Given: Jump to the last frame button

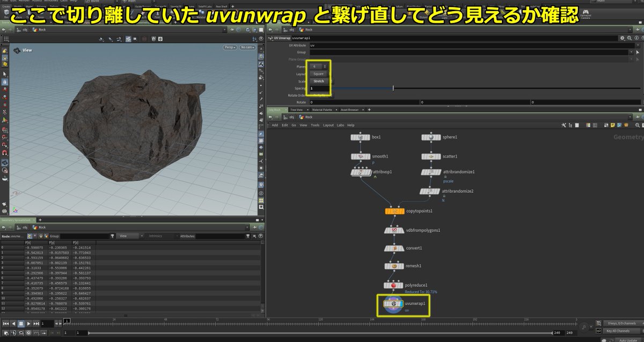Looking at the screenshot, I should pyautogui.click(x=36, y=324).
